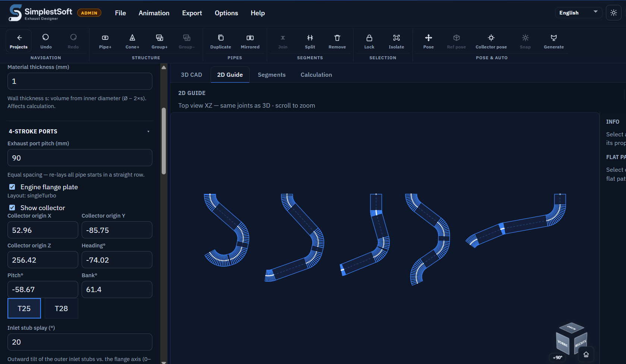This screenshot has height=364, width=626.
Task: Open the English language dropdown
Action: (578, 13)
